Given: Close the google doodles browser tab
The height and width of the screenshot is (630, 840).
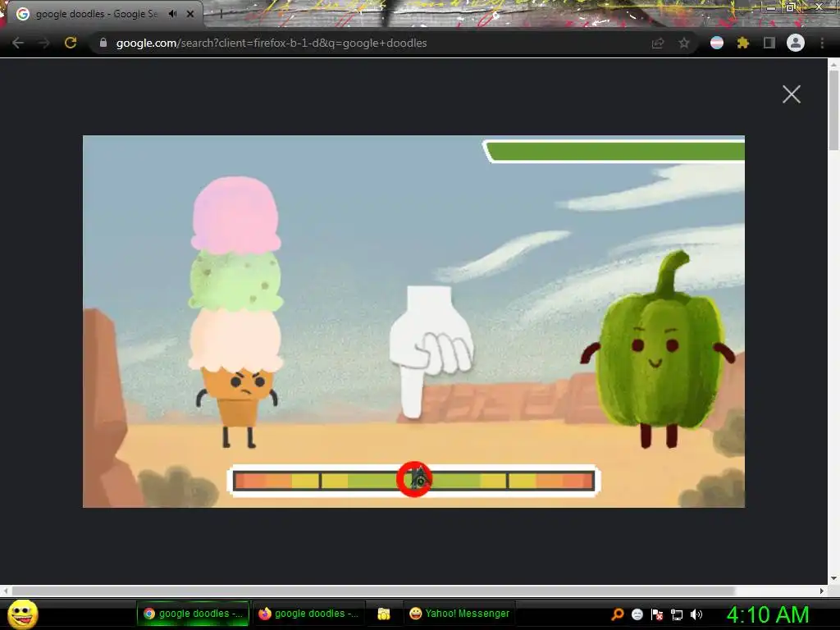Looking at the screenshot, I should point(190,14).
